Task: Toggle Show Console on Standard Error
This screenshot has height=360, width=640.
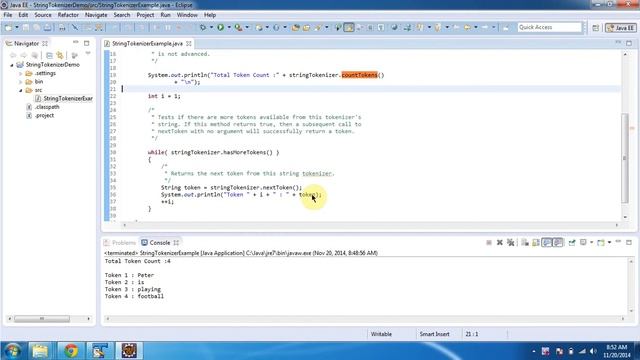Action: (x=558, y=242)
